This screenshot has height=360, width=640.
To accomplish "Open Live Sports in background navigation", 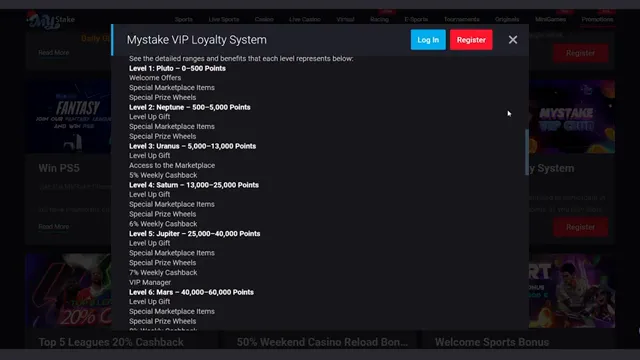I will (224, 19).
